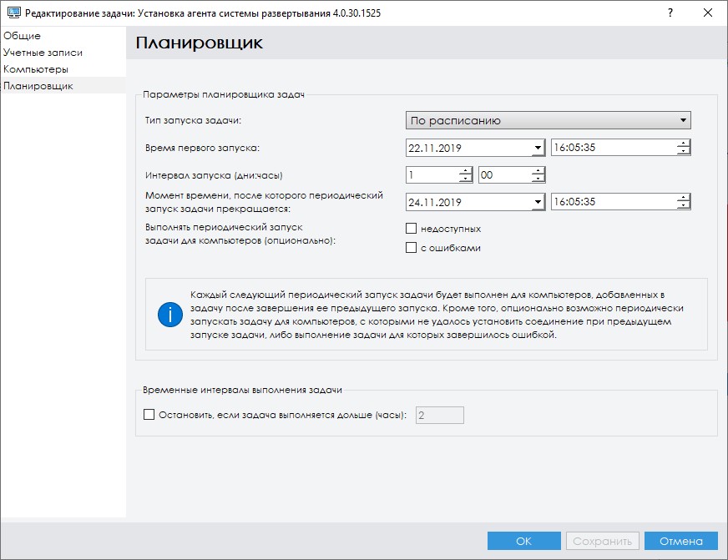Click the Временные интервалы выполнения задачи group title
The width and height of the screenshot is (728, 560).
point(242,391)
